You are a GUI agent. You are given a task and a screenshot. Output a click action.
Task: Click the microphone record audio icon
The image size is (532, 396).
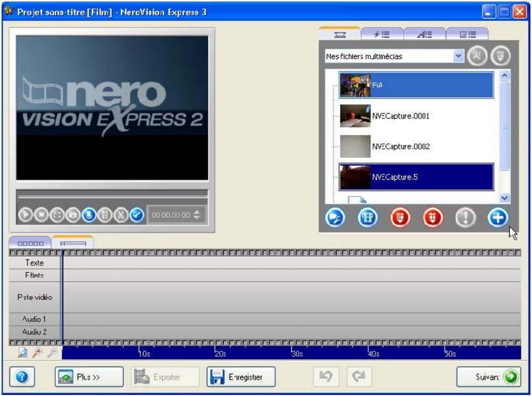[x=89, y=215]
